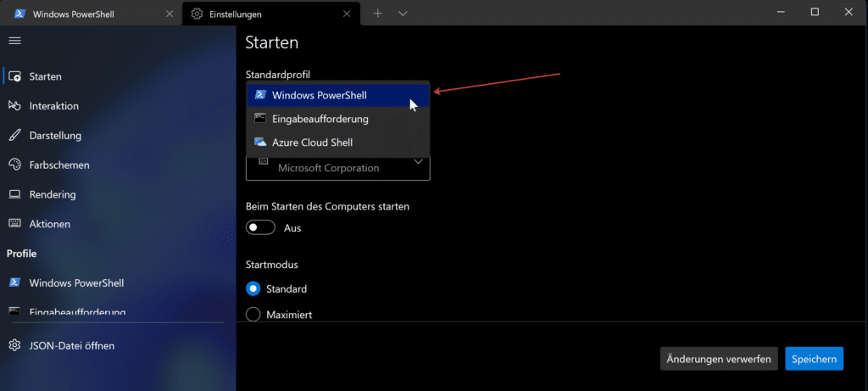Click the JSON-Datei öffnen gear icon
This screenshot has width=868, height=391.
14,345
